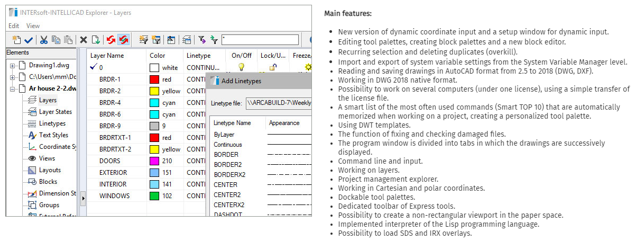Open the Edit menu
Image resolution: width=644 pixels, height=240 pixels.
(14, 26)
